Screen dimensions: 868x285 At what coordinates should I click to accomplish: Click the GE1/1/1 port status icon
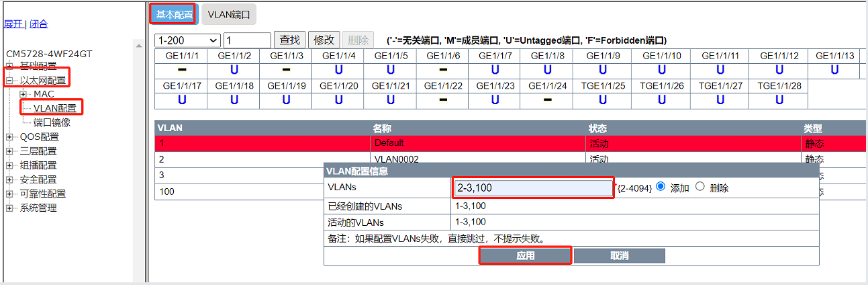coord(181,69)
